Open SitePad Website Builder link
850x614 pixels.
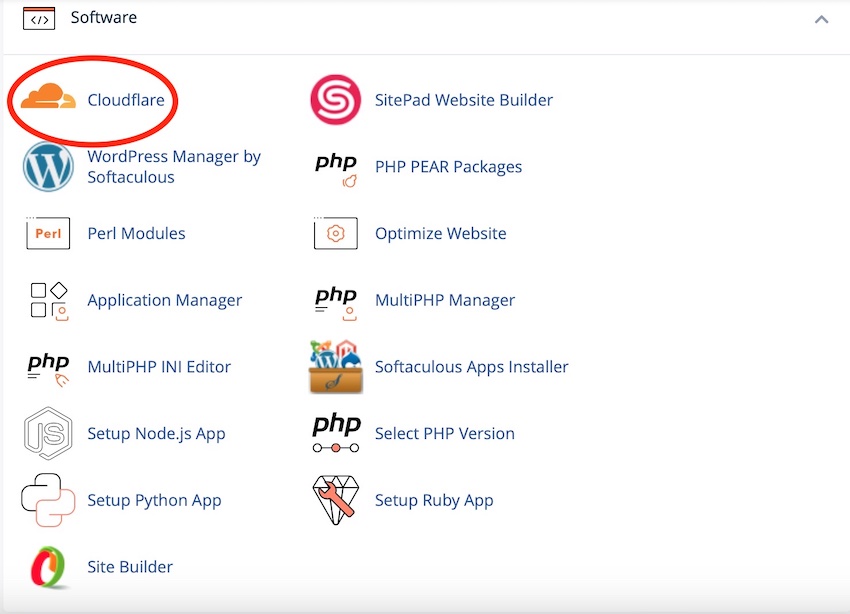coord(464,100)
